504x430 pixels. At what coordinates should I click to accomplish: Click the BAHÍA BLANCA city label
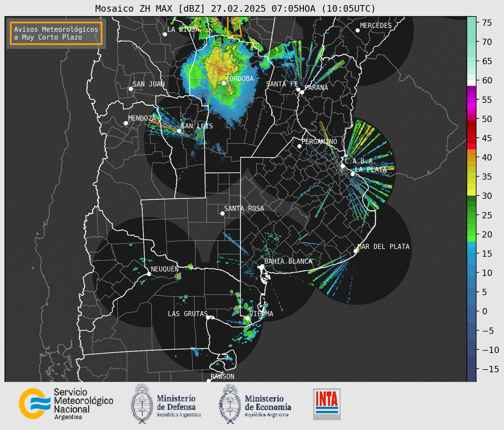[x=288, y=261]
